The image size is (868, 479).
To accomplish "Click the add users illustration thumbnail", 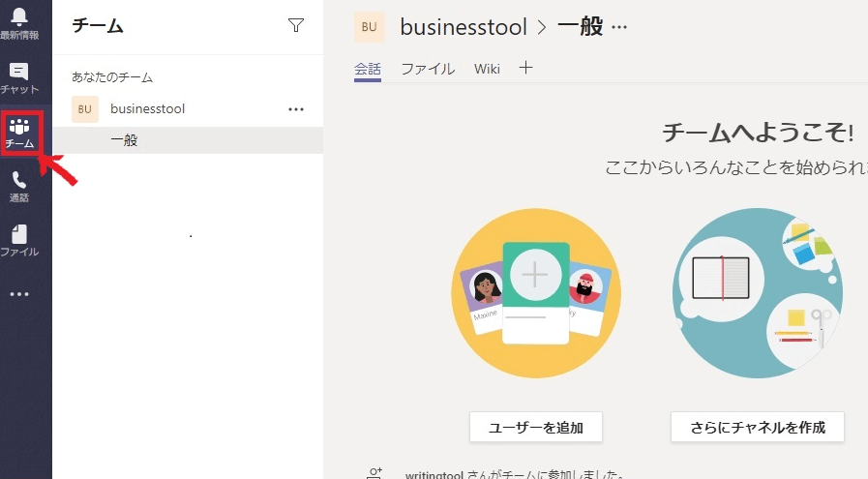I will [x=536, y=292].
